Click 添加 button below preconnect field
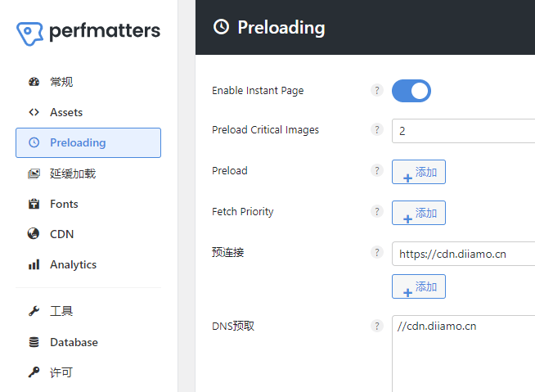 (419, 286)
